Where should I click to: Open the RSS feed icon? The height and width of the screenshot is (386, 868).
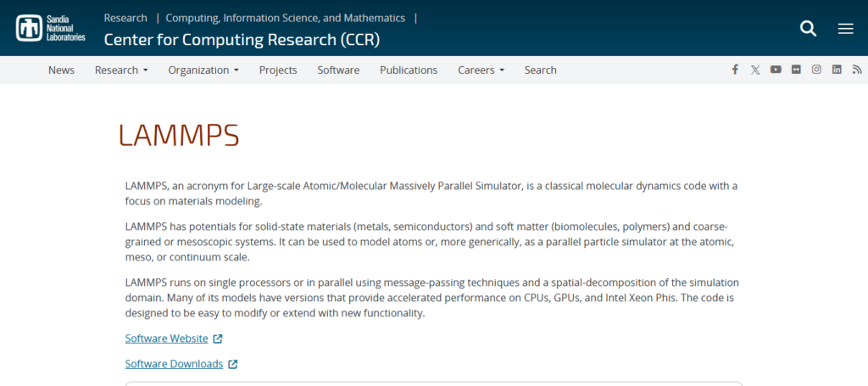[x=857, y=70]
